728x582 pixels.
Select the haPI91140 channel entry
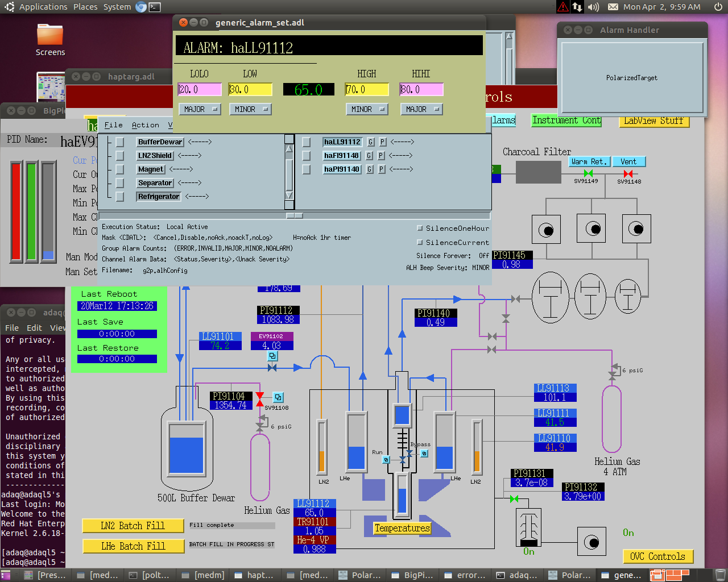(342, 169)
